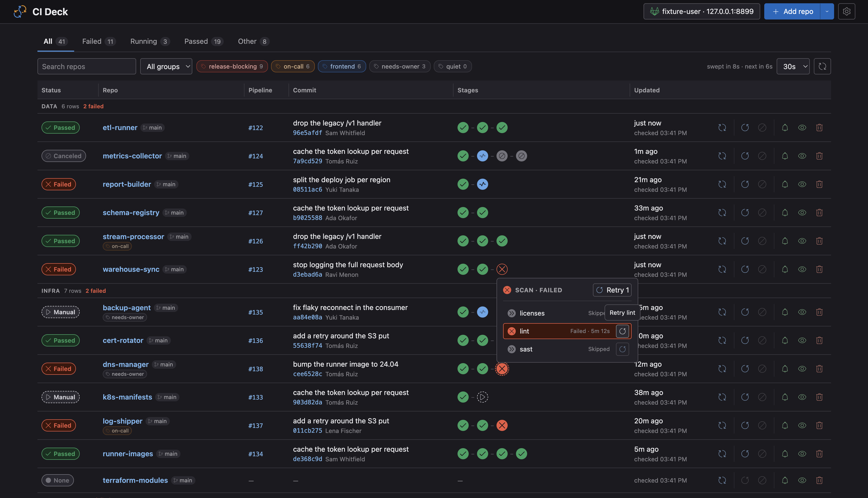Open pipeline #138 link
Viewport: 868px width, 498px height.
pyautogui.click(x=256, y=369)
